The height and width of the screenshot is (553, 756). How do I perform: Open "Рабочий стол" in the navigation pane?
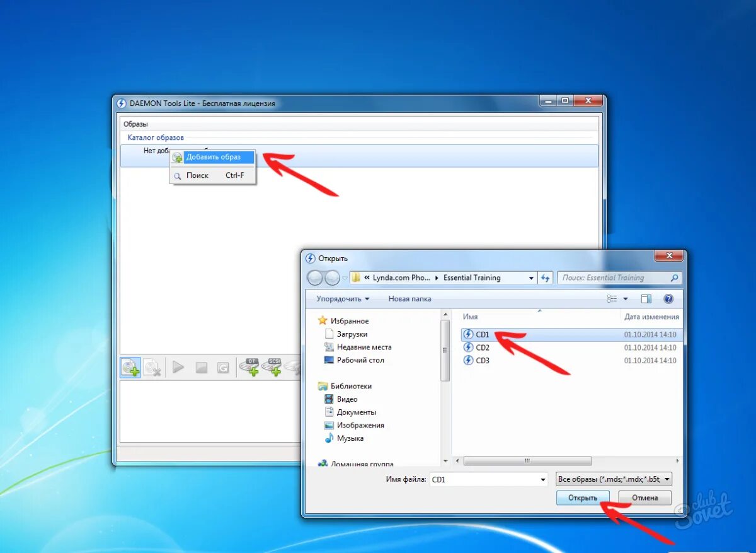point(354,360)
